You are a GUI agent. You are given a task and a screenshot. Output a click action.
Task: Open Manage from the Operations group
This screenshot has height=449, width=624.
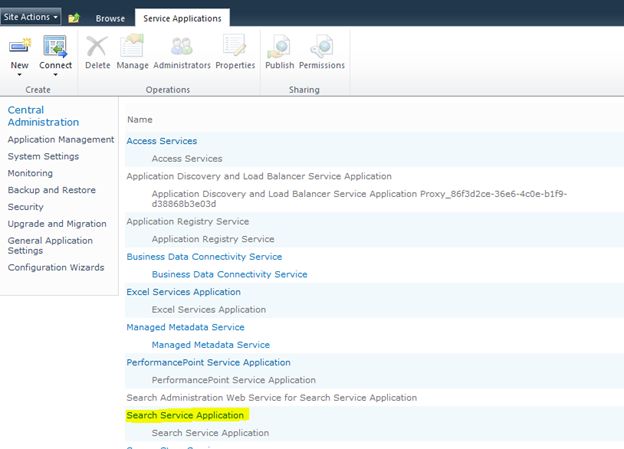pos(132,46)
